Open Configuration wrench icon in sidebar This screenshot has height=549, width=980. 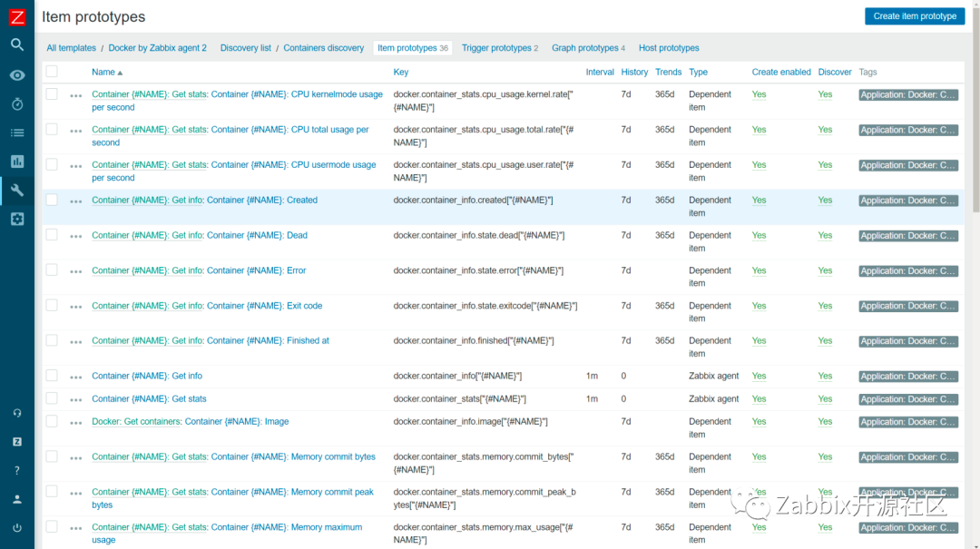point(17,190)
